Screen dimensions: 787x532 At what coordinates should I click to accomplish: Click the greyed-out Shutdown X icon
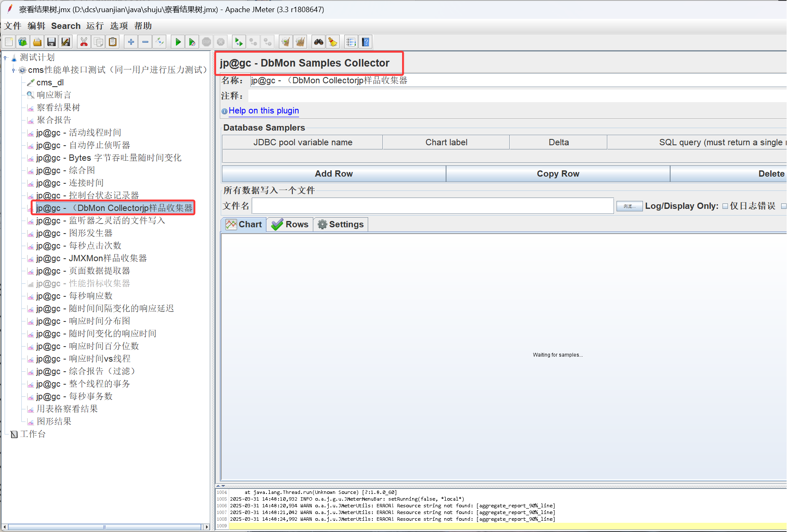click(221, 42)
